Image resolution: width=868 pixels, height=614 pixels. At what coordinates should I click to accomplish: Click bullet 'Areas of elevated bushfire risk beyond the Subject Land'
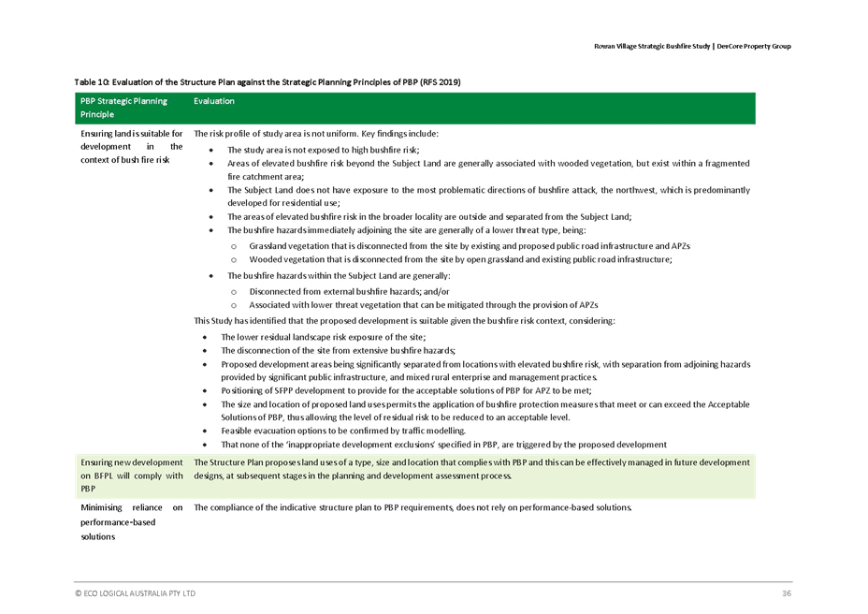coord(488,169)
